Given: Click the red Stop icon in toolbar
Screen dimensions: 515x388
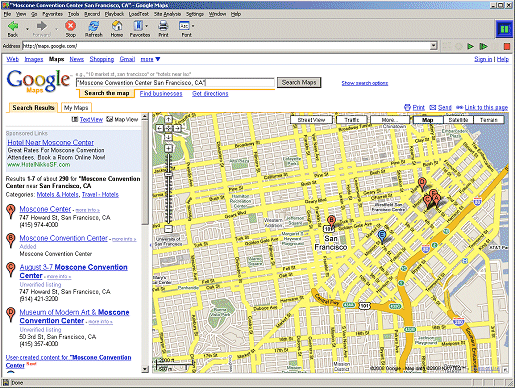Looking at the screenshot, I should tap(70, 26).
